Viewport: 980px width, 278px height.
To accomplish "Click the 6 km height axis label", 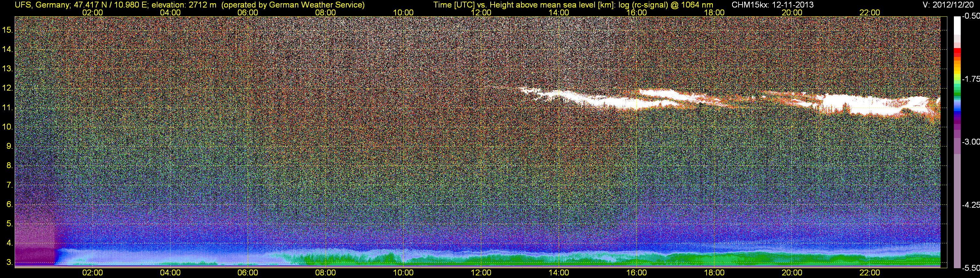I will click(10, 204).
